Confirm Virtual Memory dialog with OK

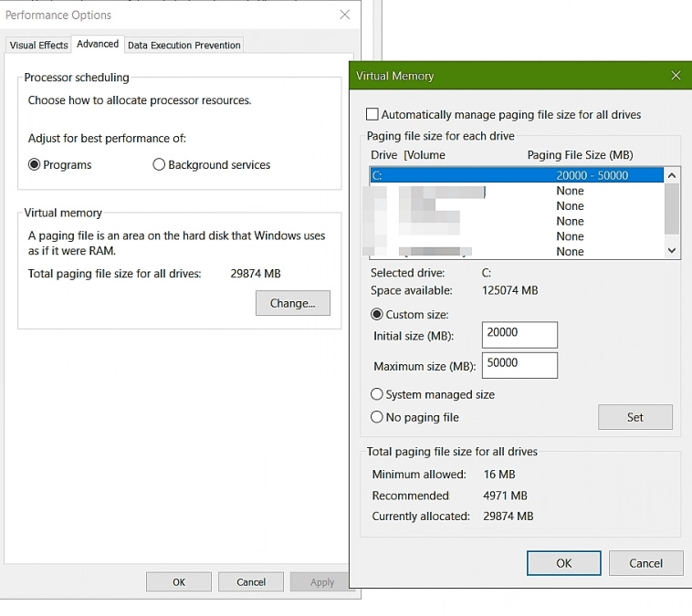(x=563, y=563)
